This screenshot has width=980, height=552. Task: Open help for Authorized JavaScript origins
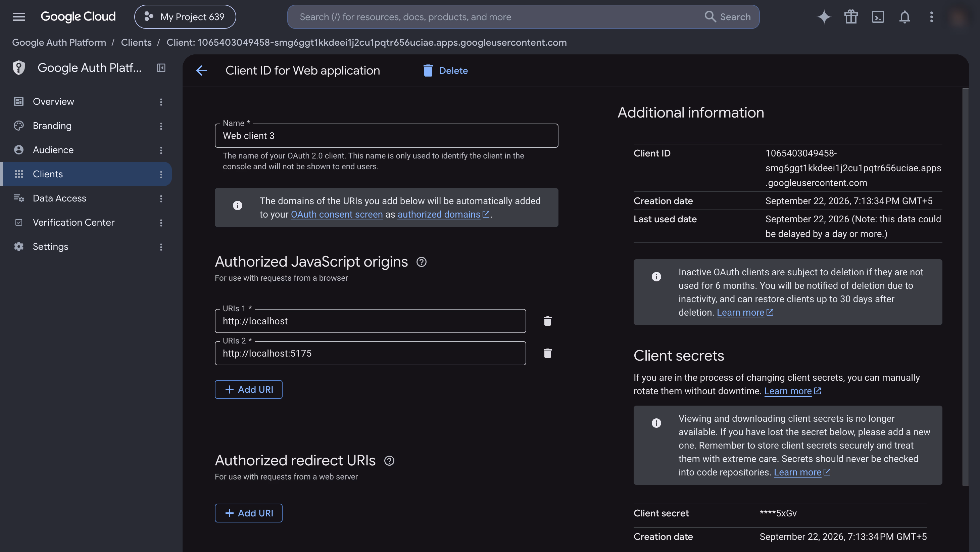click(x=421, y=262)
